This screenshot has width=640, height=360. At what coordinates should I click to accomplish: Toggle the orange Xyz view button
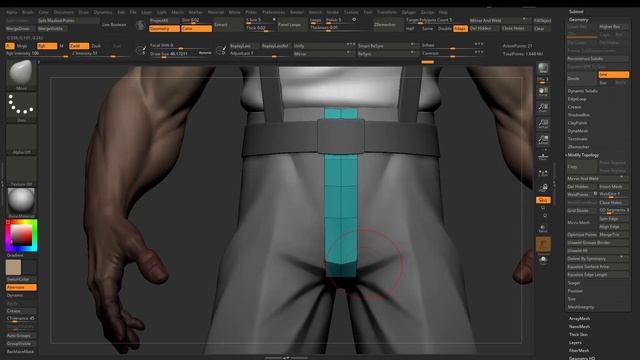(543, 200)
